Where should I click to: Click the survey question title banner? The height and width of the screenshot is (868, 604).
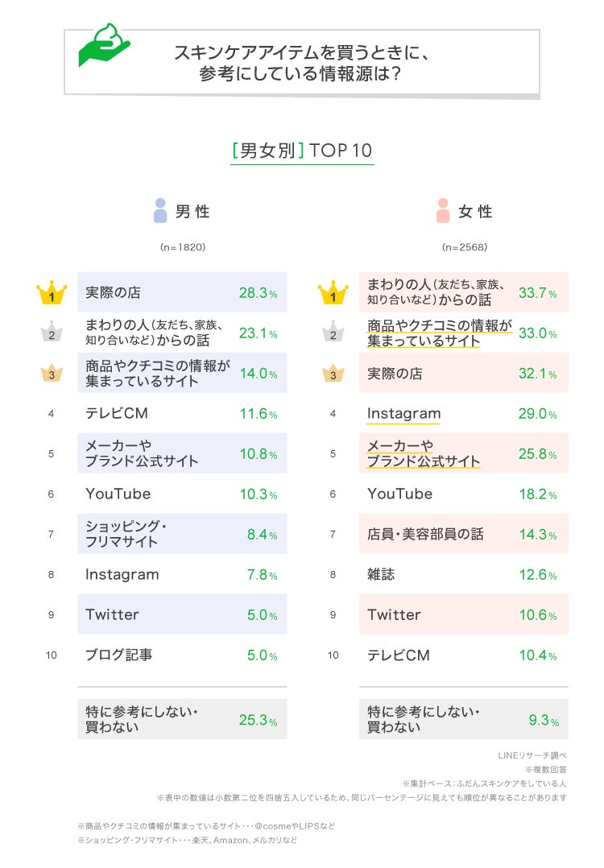302,64
